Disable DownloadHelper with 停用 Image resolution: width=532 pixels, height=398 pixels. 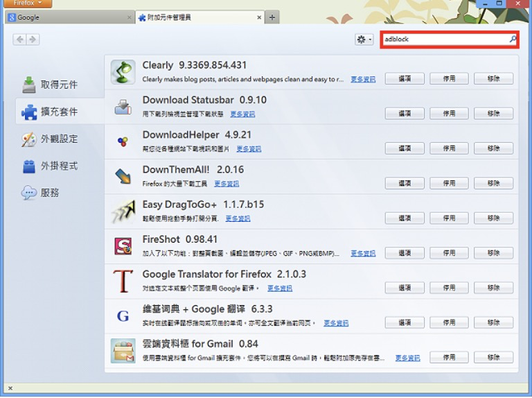click(449, 148)
